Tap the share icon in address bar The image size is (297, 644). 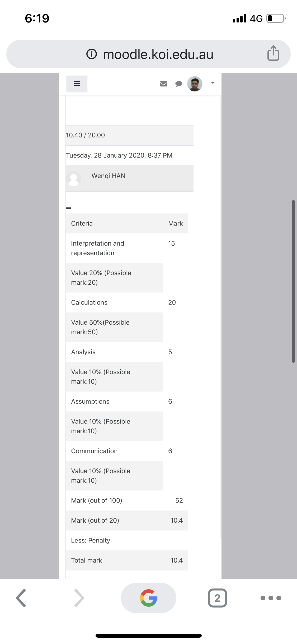(x=273, y=53)
